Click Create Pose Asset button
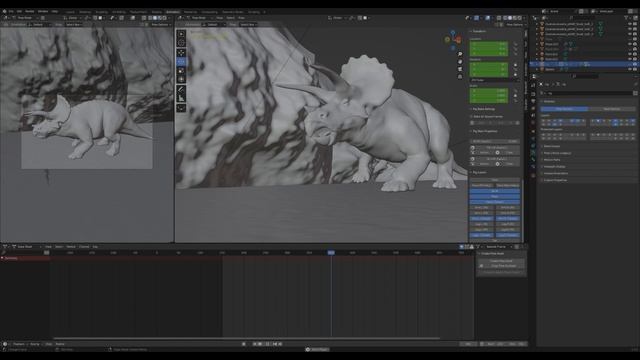The height and width of the screenshot is (360, 640). 501,261
